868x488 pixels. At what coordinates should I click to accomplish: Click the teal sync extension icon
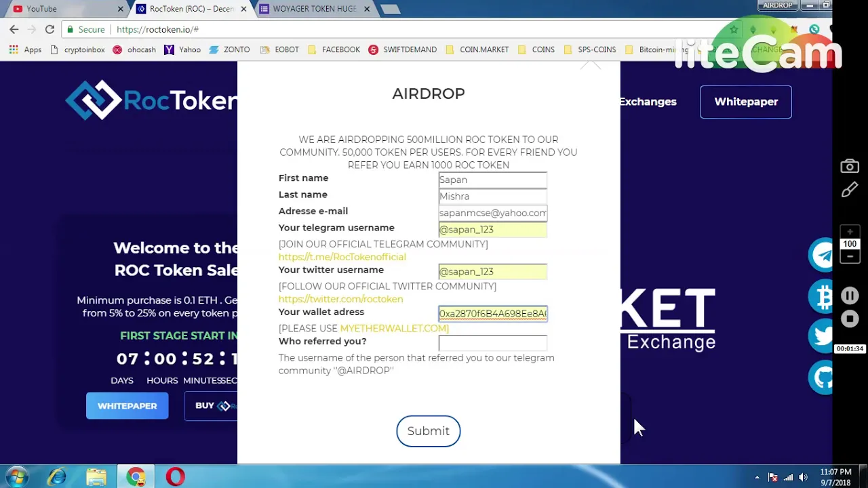coord(814,29)
